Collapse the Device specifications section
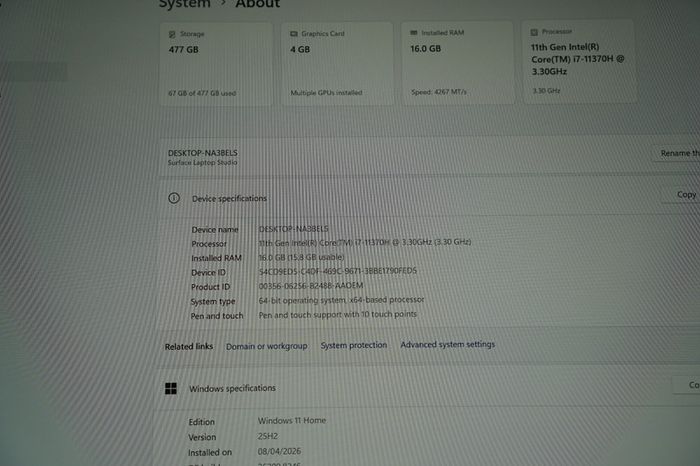Image resolution: width=700 pixels, height=466 pixels. tap(429, 198)
